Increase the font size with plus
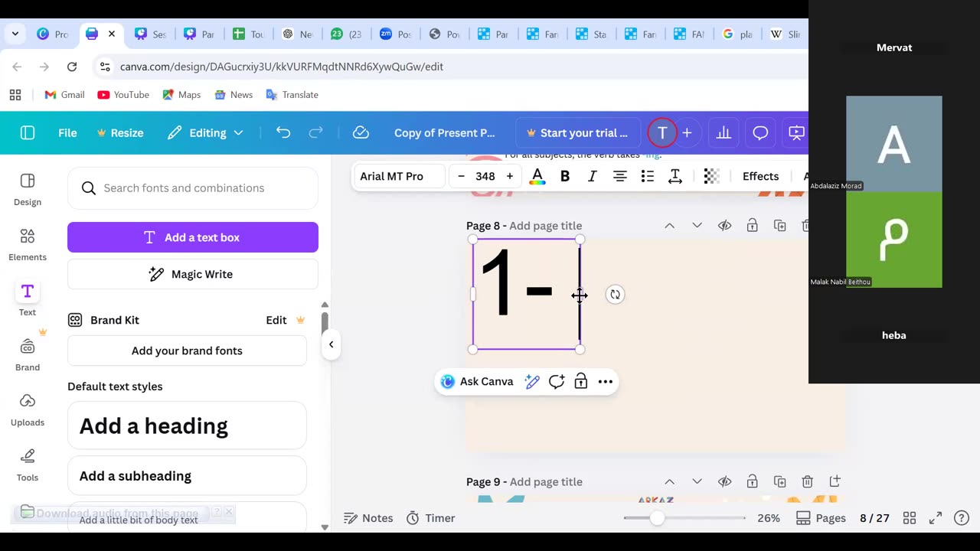The image size is (980, 551). (509, 176)
